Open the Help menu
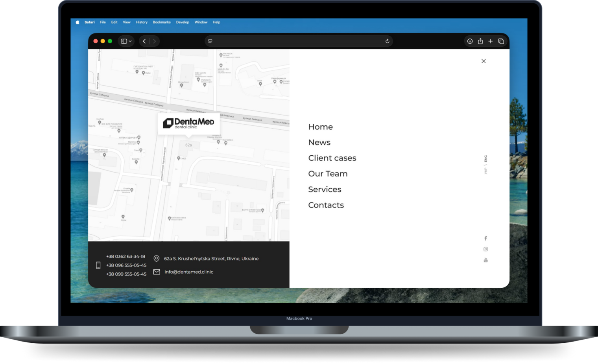 216,22
